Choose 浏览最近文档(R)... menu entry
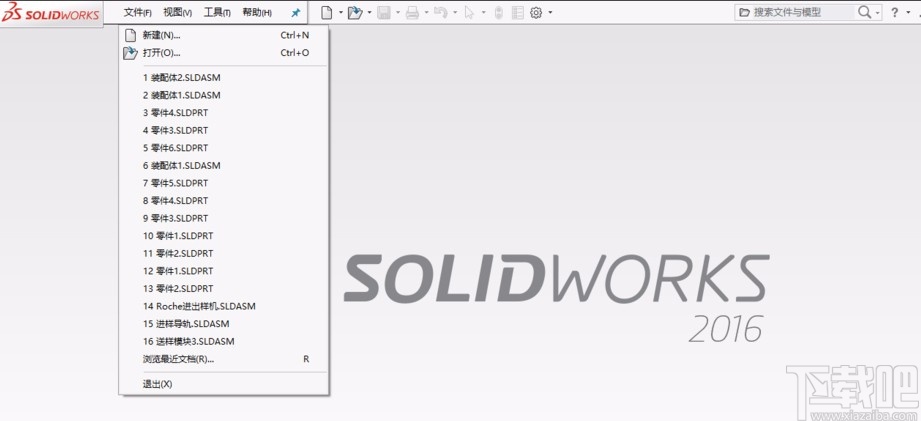Viewport: 921px width, 421px height. coord(224,359)
